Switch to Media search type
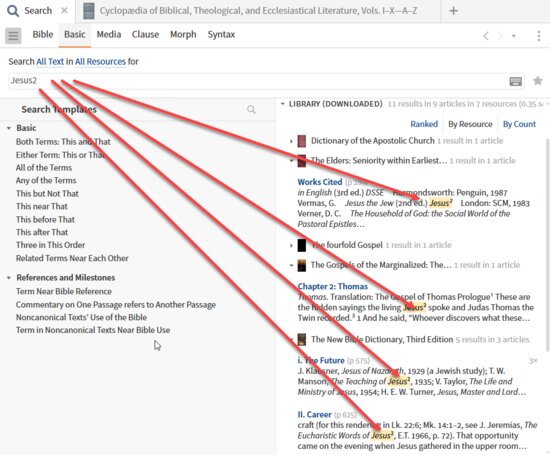The image size is (550, 455). pos(109,34)
